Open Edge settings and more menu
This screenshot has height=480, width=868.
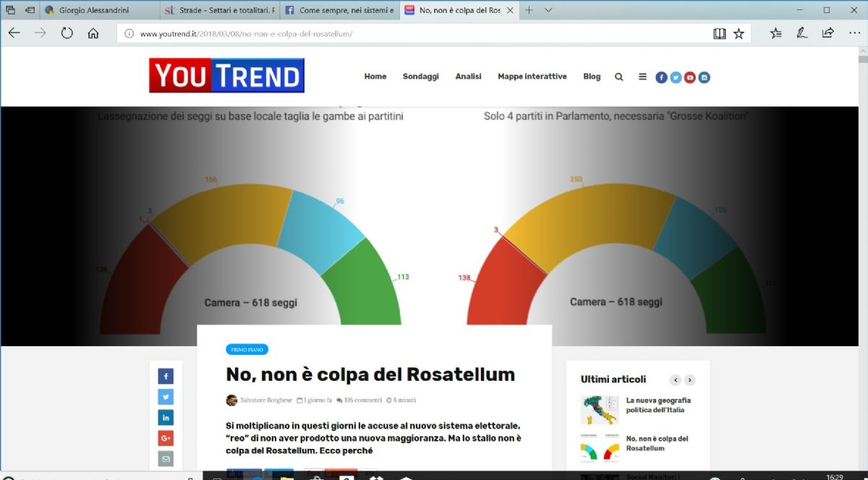click(854, 33)
